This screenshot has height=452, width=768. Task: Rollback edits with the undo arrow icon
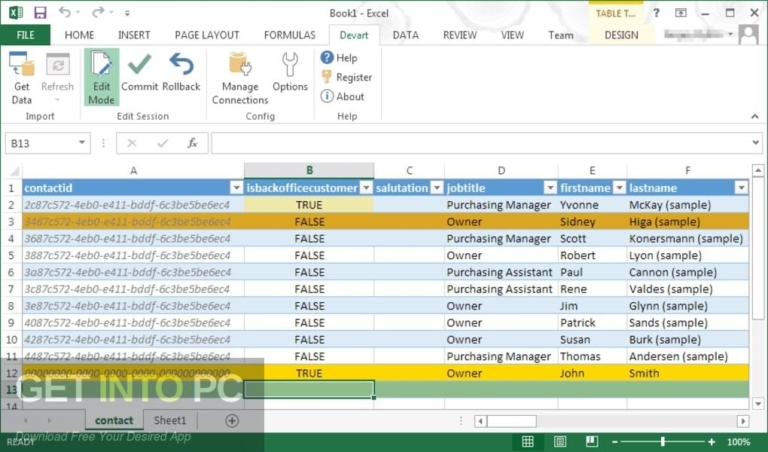coord(181,72)
